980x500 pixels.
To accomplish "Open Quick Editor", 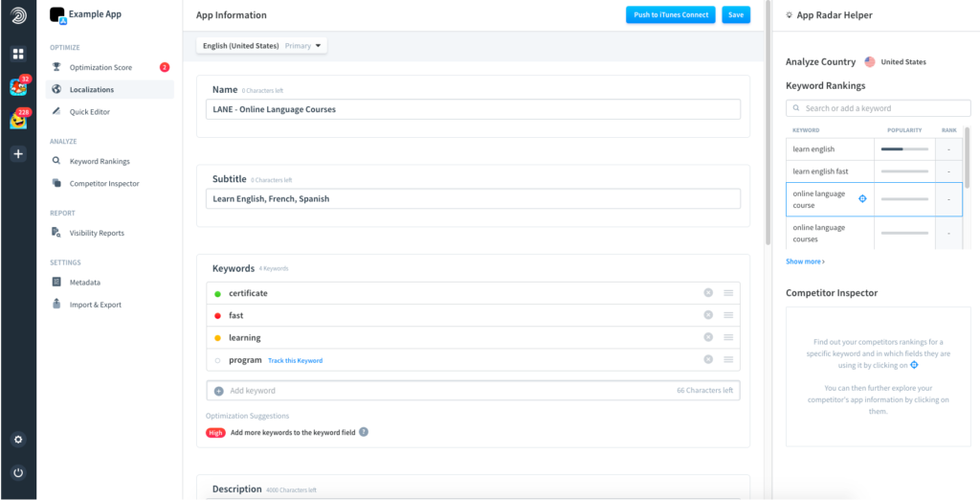I will [89, 112].
